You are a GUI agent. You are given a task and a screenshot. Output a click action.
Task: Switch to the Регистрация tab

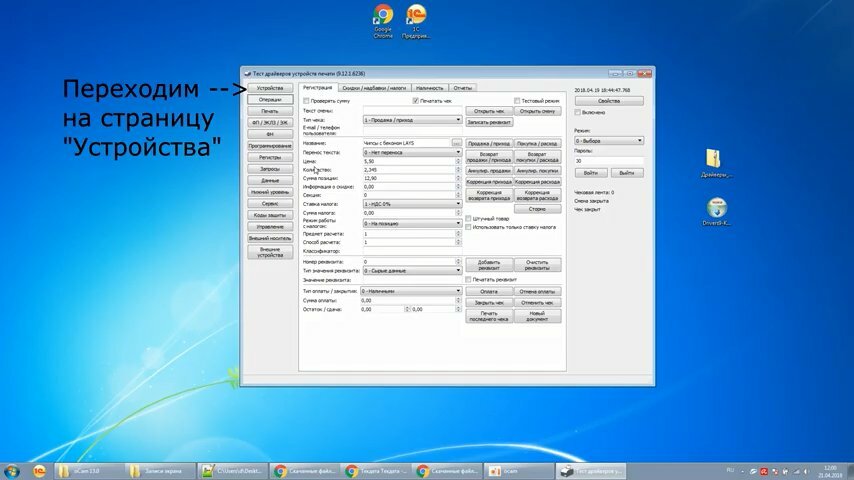(318, 87)
